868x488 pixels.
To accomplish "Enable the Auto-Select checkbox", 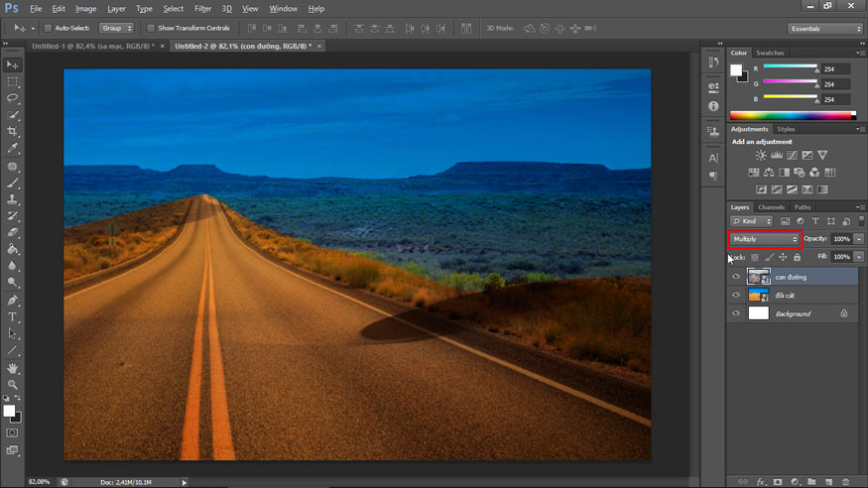I will coord(49,28).
